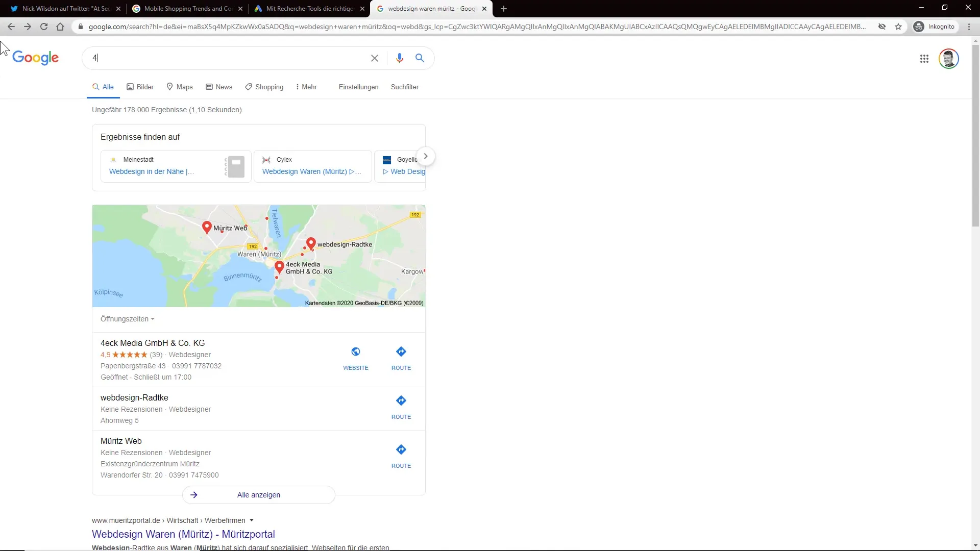The height and width of the screenshot is (551, 980).
Task: Open Suchfilter
Action: pyautogui.click(x=405, y=87)
